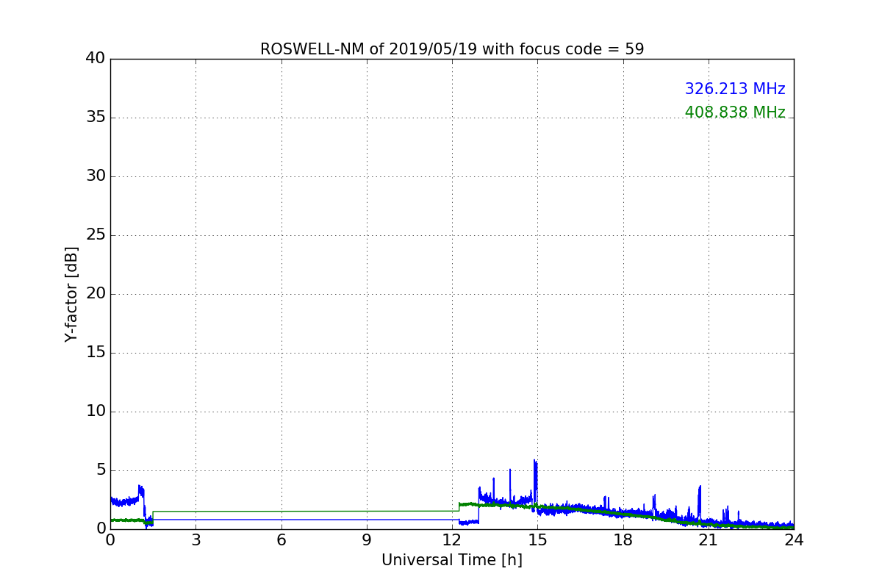882x588 pixels.
Task: Click the x-axis tick label "24"
Action: 794,540
